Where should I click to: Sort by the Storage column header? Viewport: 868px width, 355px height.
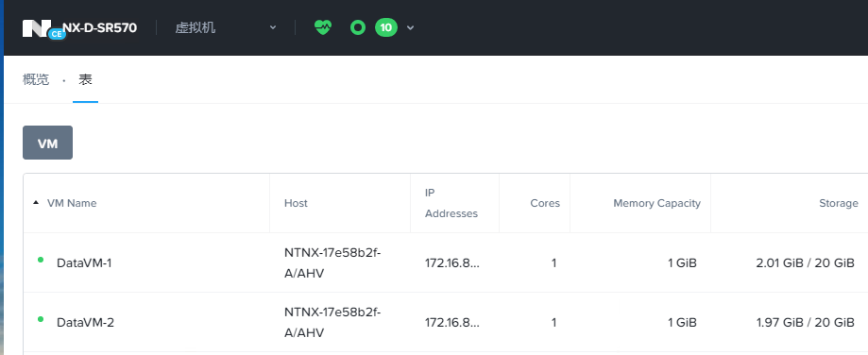pyautogui.click(x=839, y=203)
